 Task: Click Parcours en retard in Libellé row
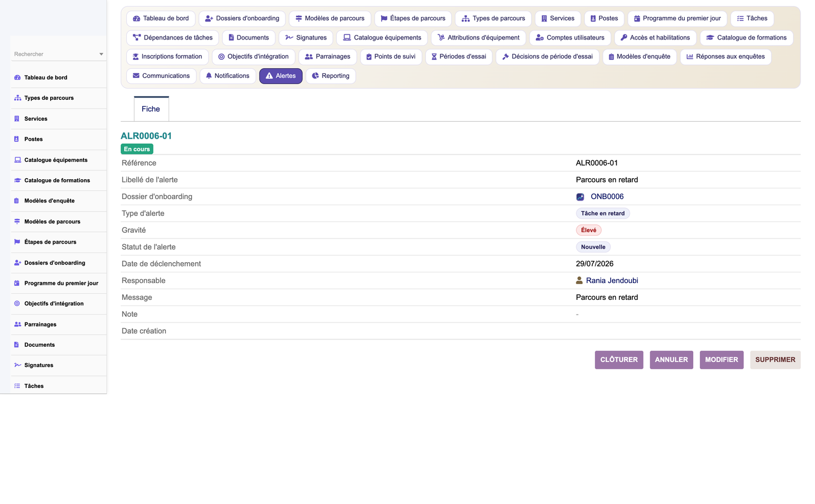tap(607, 180)
